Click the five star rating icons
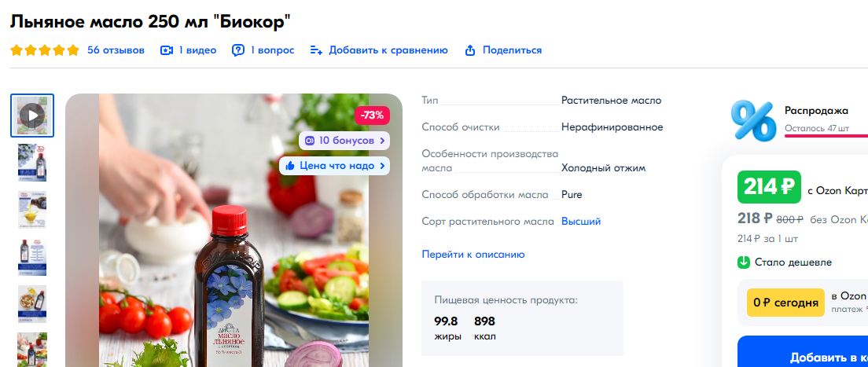868x367 pixels. 45,50
